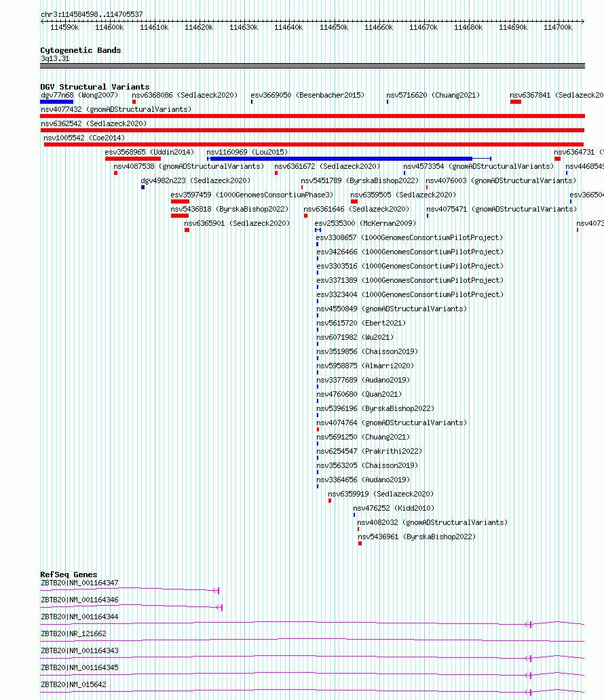Image resolution: width=604 pixels, height=700 pixels.
Task: Click the red esv3597459 variant bar
Action: (180, 201)
